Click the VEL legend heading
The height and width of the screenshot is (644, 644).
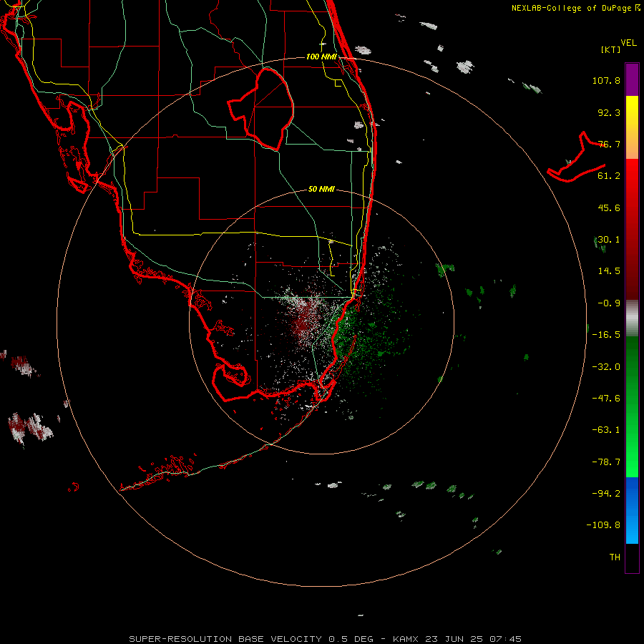tap(628, 43)
